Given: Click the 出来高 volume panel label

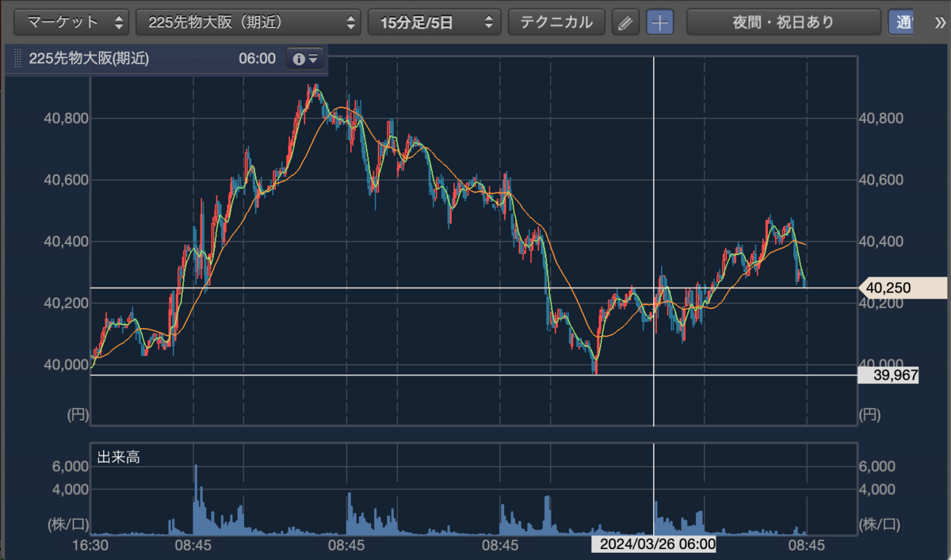Looking at the screenshot, I should click(119, 457).
